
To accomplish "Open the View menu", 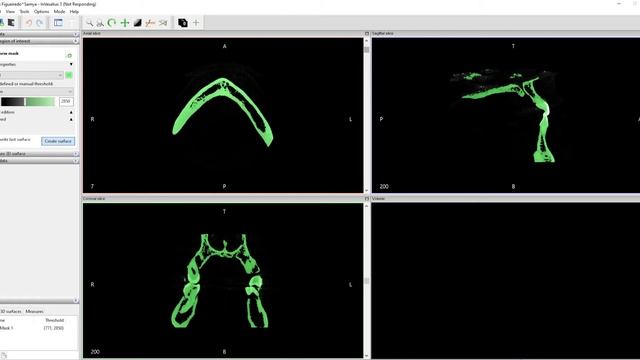I will pyautogui.click(x=10, y=12).
